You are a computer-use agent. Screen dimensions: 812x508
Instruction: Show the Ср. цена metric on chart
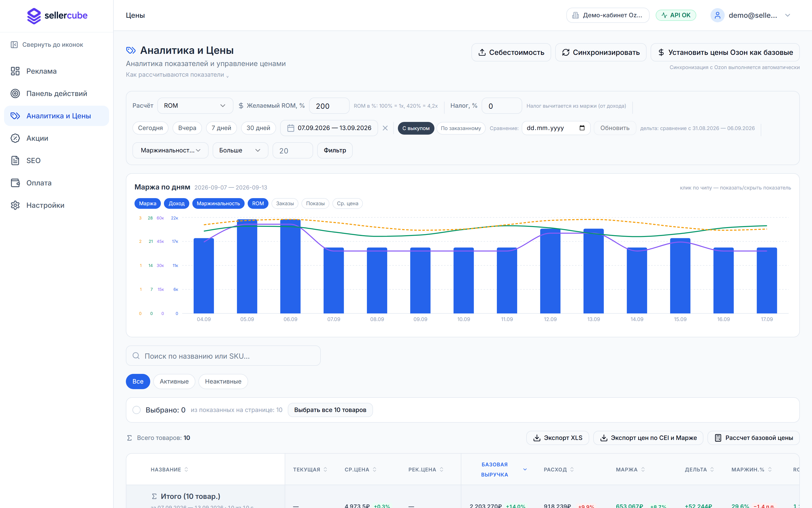[348, 203]
